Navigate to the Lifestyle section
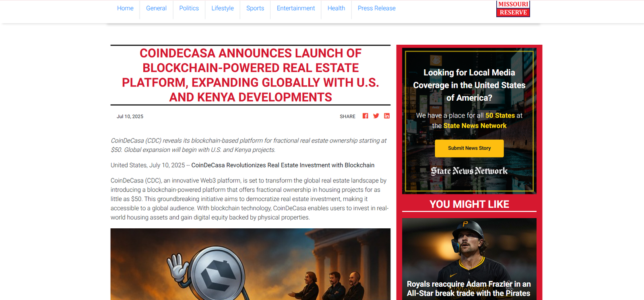Screen dimensions: 644x300 pos(222,8)
